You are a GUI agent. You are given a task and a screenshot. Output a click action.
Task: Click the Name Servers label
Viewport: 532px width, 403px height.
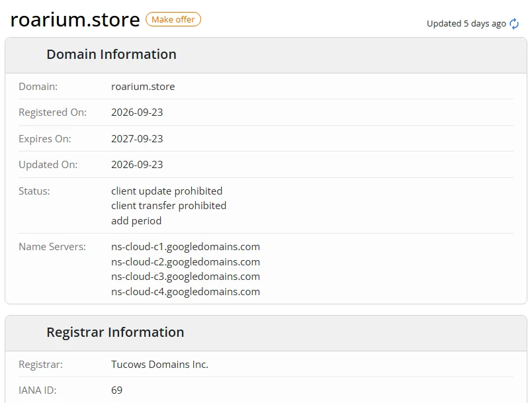(x=52, y=247)
